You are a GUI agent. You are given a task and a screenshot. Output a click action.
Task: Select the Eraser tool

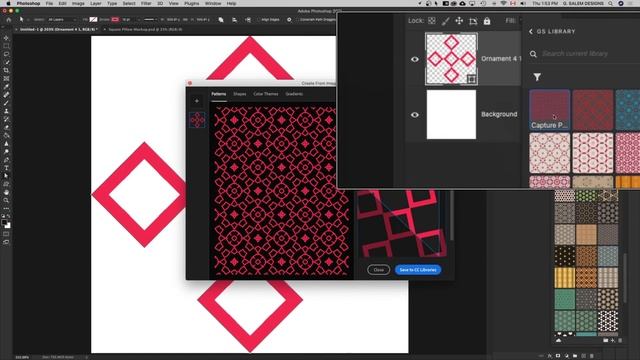[6, 127]
